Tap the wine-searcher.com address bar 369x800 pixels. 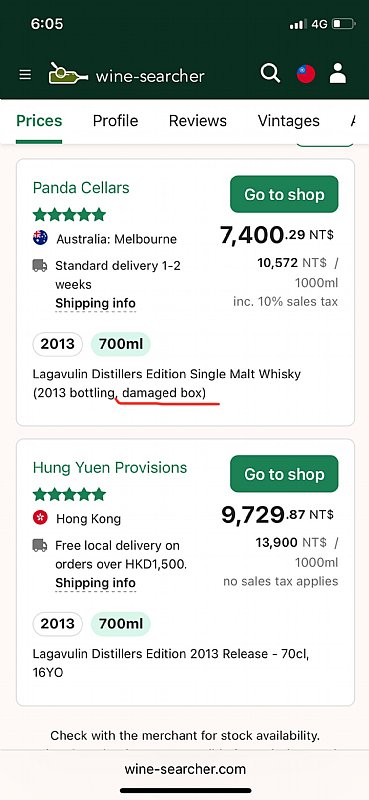(185, 769)
